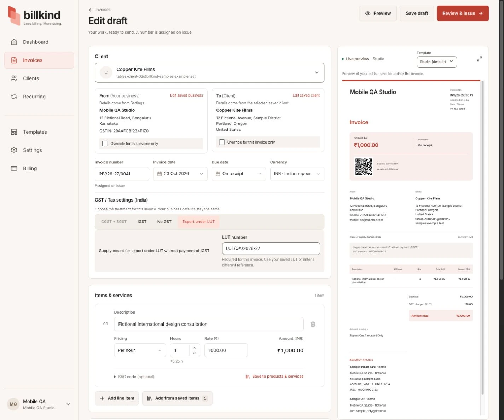Click the Rate (₹) input field

coord(226,350)
